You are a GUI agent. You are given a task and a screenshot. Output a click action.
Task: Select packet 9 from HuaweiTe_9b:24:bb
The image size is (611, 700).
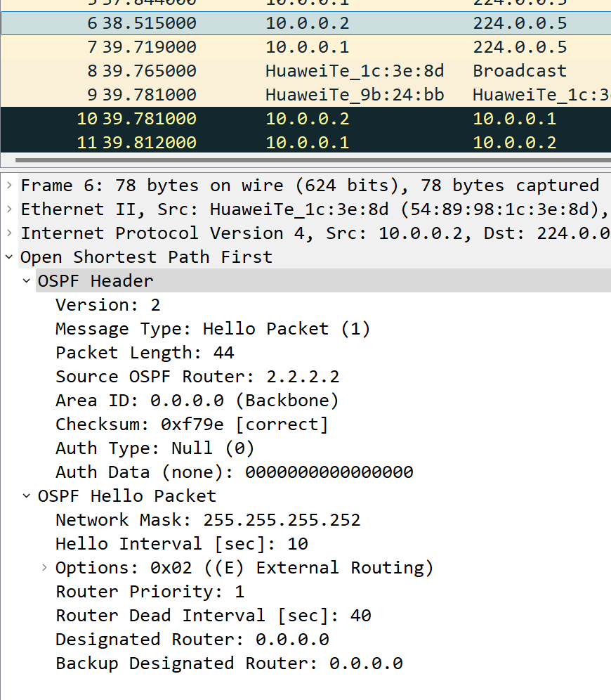[305, 95]
